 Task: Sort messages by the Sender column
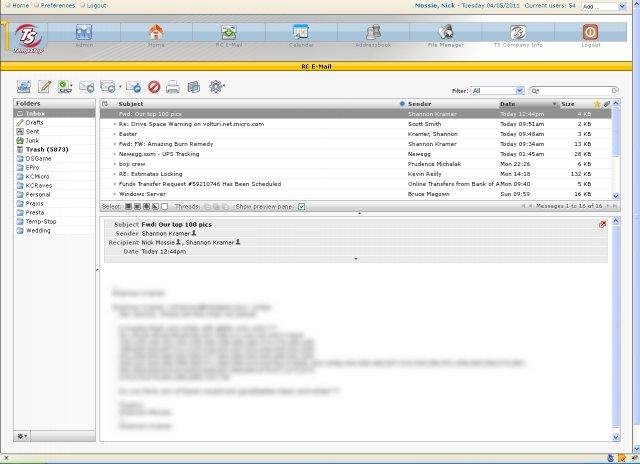(x=420, y=104)
